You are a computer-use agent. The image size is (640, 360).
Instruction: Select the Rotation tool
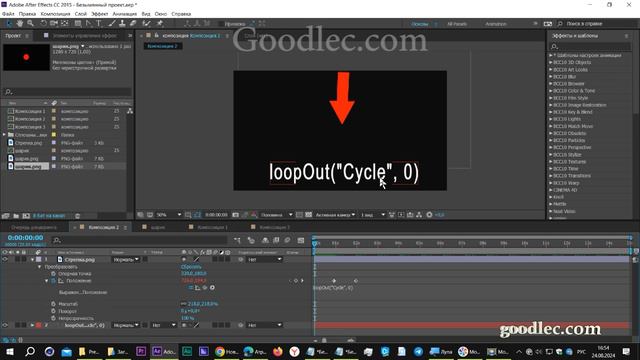tap(43, 24)
